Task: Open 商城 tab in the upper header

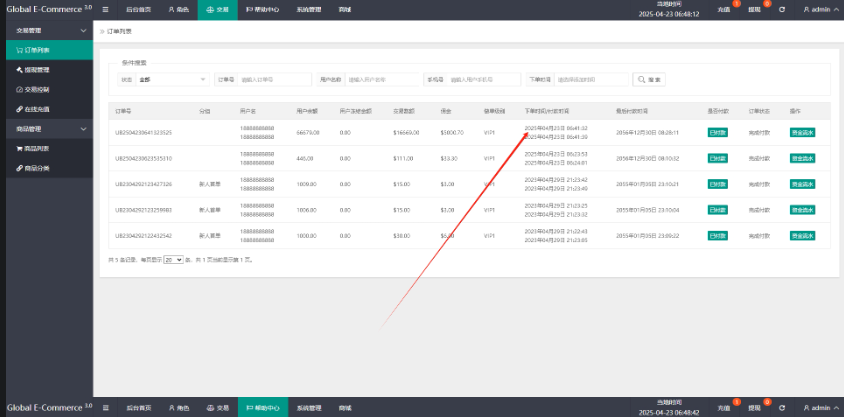Action: tap(345, 10)
